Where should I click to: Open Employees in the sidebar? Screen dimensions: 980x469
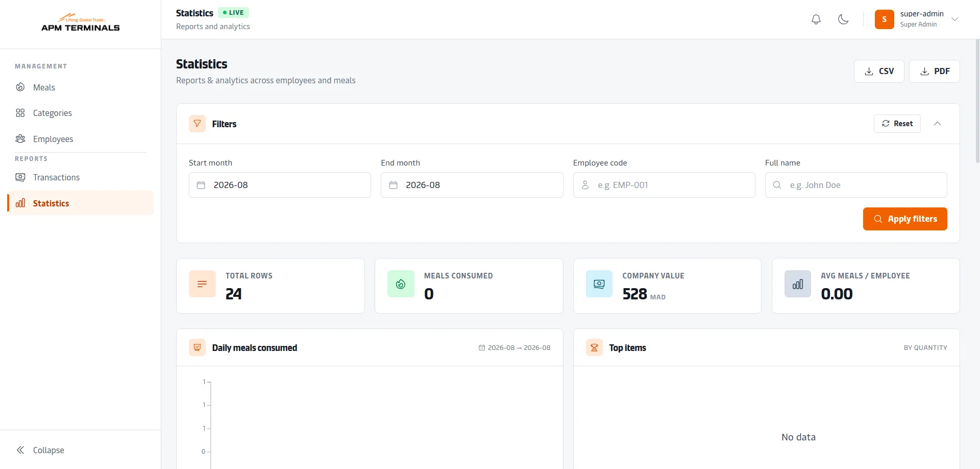click(81, 139)
